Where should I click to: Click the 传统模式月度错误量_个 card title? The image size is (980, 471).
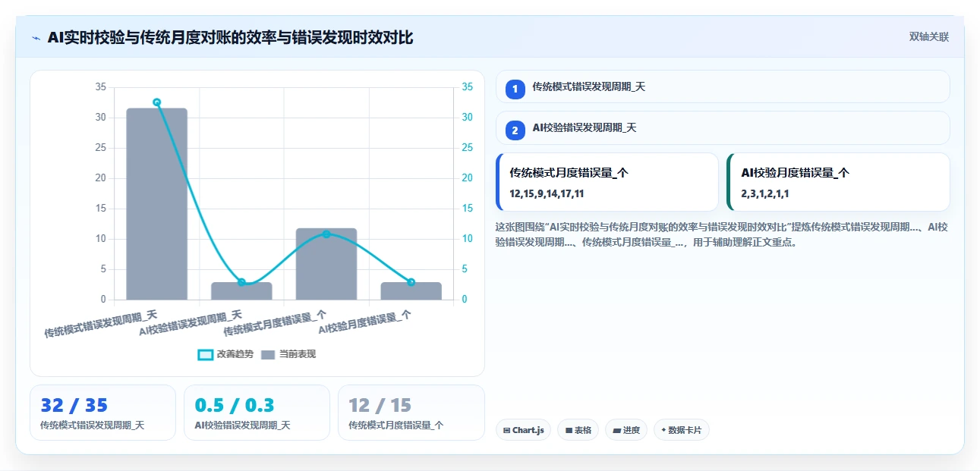pyautogui.click(x=569, y=173)
